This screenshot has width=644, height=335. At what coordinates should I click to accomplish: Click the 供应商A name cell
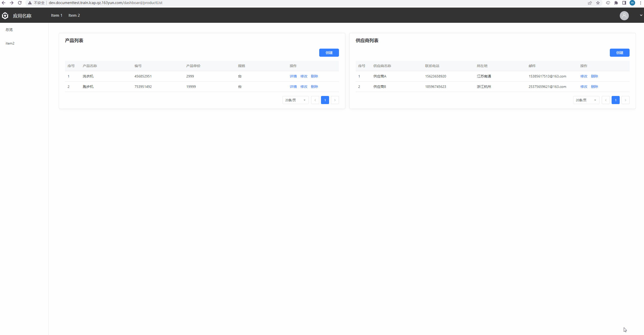click(380, 76)
